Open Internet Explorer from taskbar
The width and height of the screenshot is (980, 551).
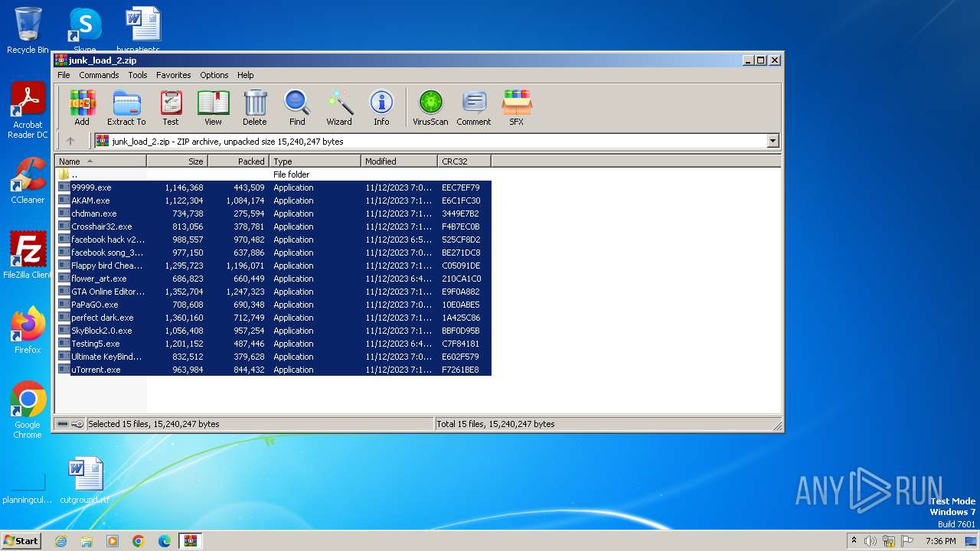tap(60, 541)
